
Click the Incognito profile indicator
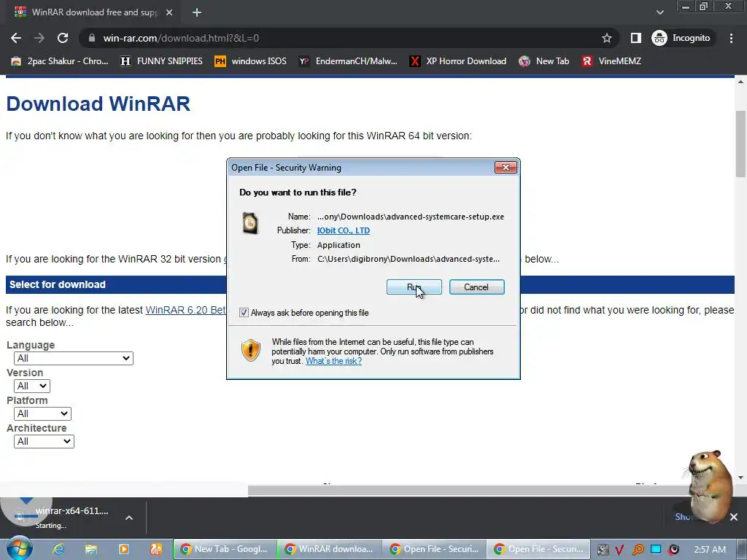681,38
